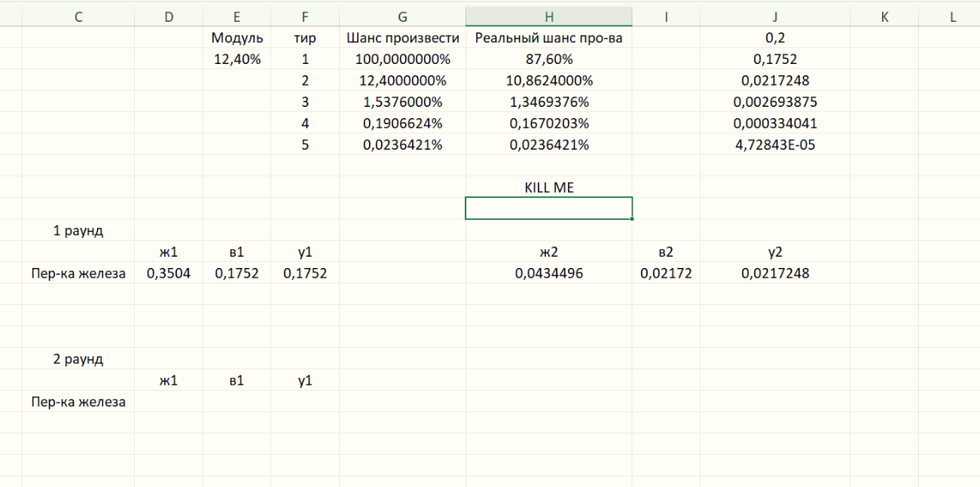Select column I header
Image resolution: width=980 pixels, height=487 pixels.
coord(666,17)
